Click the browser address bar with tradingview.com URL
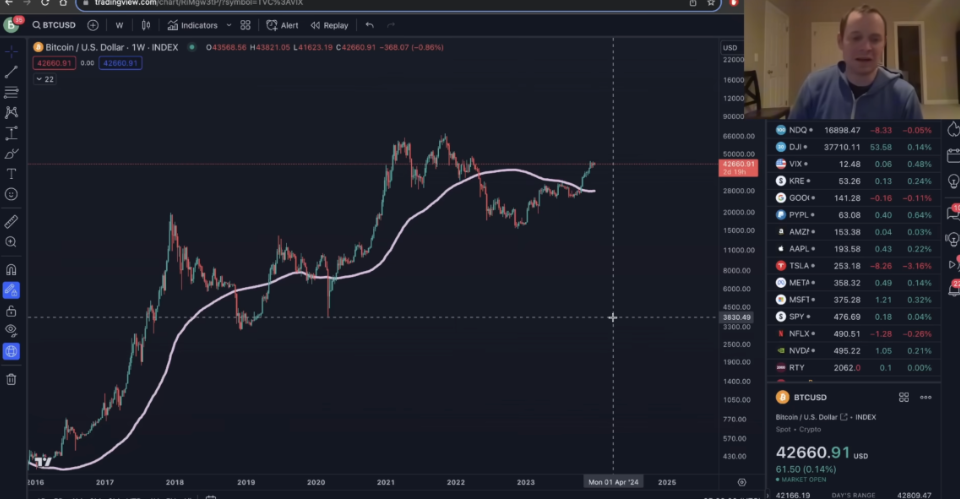Viewport: 960px width, 499px height. [x=398, y=4]
